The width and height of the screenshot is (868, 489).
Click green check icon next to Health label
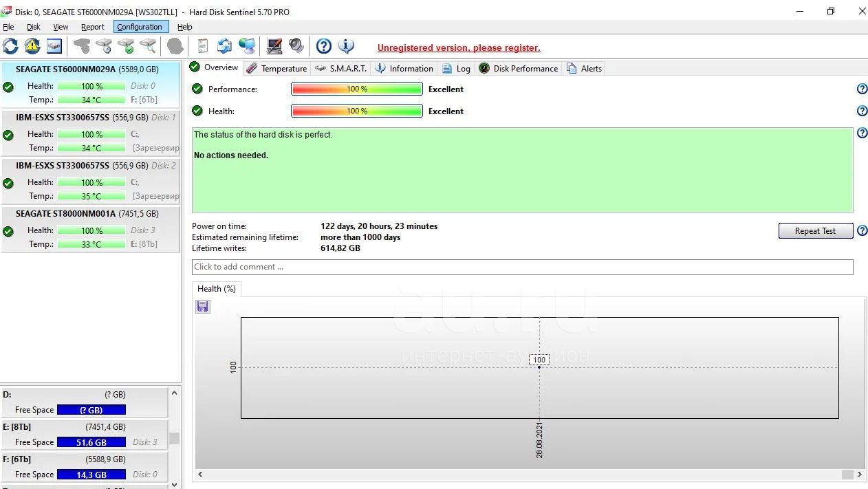click(x=197, y=111)
